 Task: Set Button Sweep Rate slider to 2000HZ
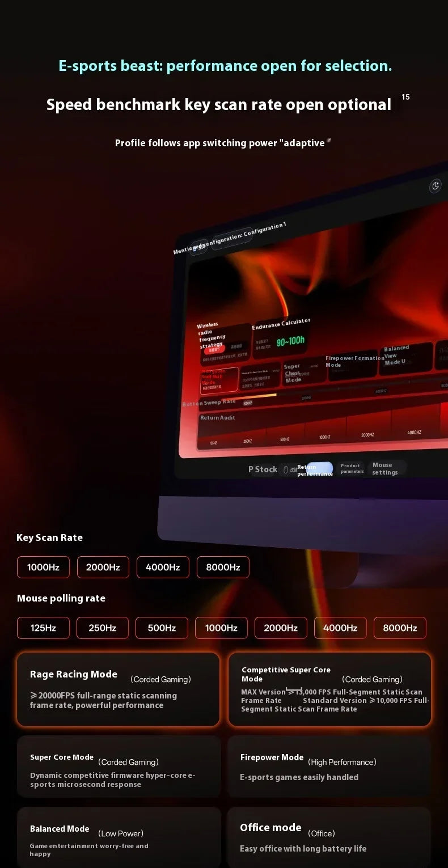306,398
